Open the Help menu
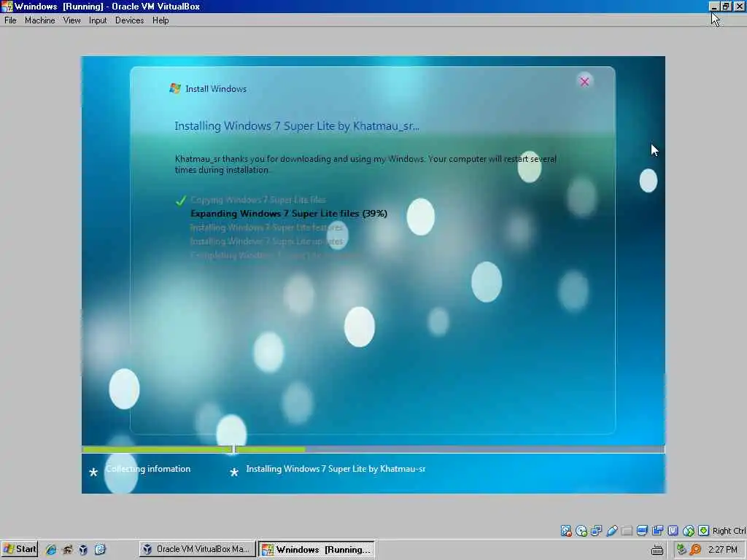The width and height of the screenshot is (747, 560). [160, 20]
